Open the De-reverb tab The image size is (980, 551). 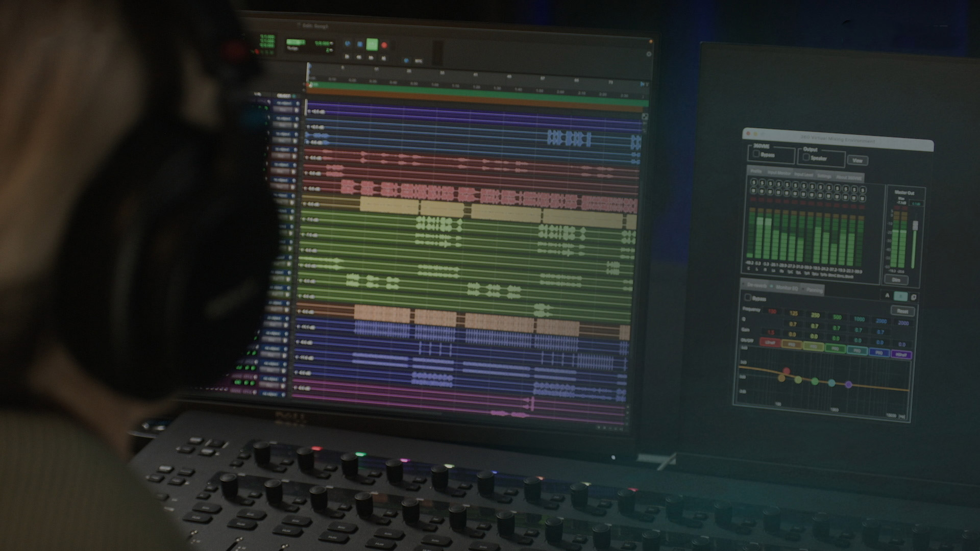[756, 286]
